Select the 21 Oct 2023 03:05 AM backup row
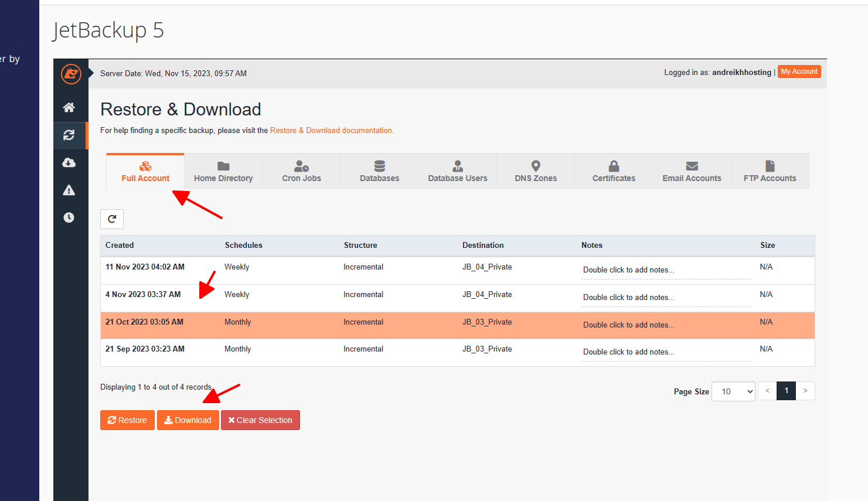 457,325
